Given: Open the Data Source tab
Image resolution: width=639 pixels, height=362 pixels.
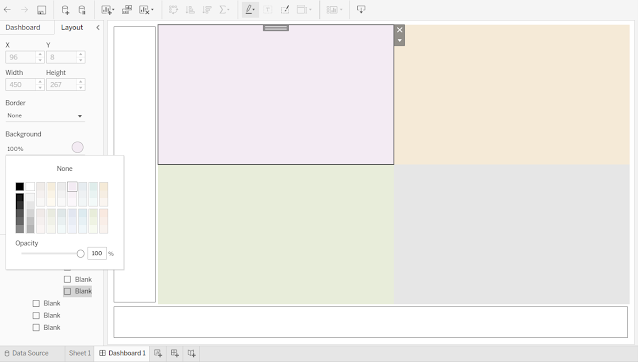Looking at the screenshot, I should (x=26, y=353).
